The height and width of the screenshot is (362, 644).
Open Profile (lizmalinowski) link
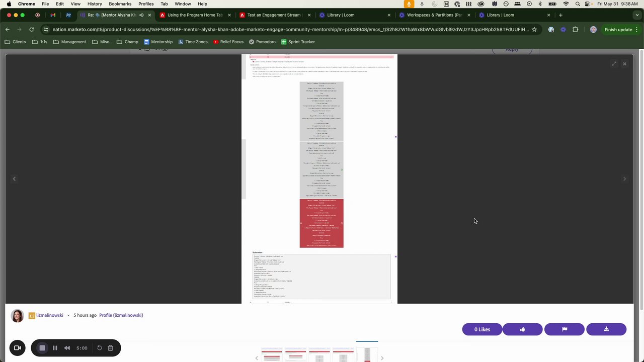tap(121, 315)
